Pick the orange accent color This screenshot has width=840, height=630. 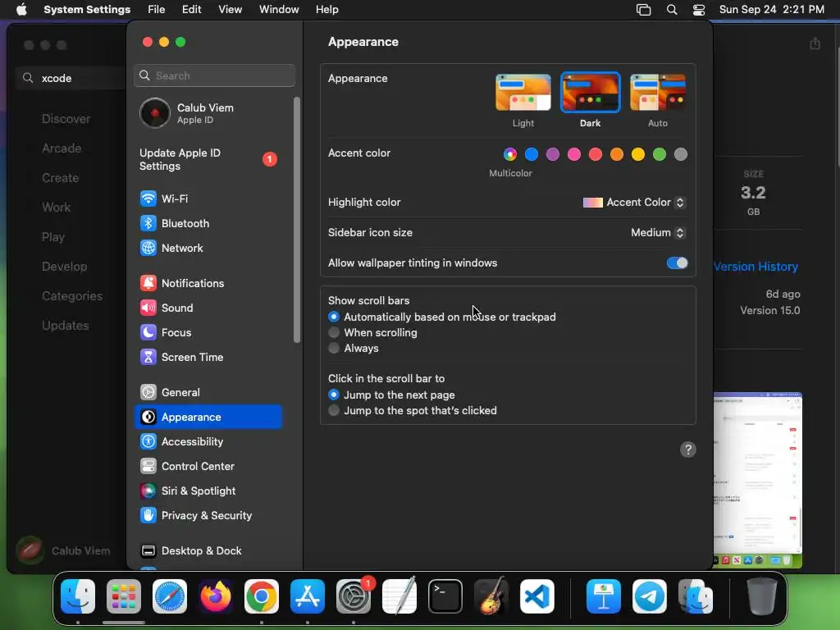click(x=617, y=154)
